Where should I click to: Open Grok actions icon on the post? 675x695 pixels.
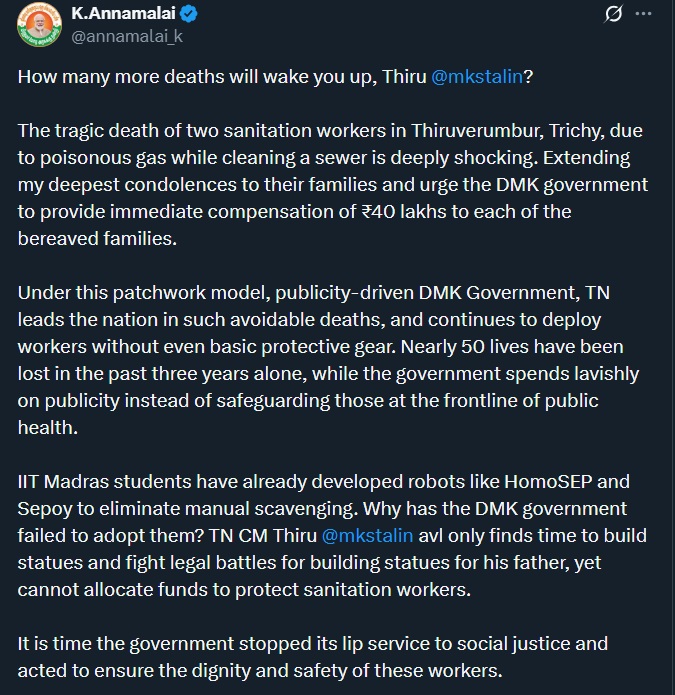tap(613, 15)
